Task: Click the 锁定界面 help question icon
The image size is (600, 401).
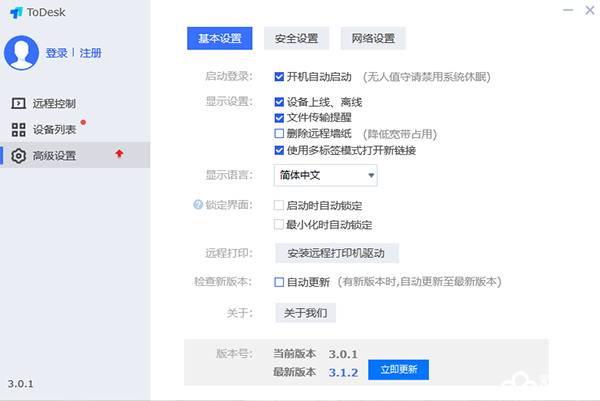Action: coord(198,205)
